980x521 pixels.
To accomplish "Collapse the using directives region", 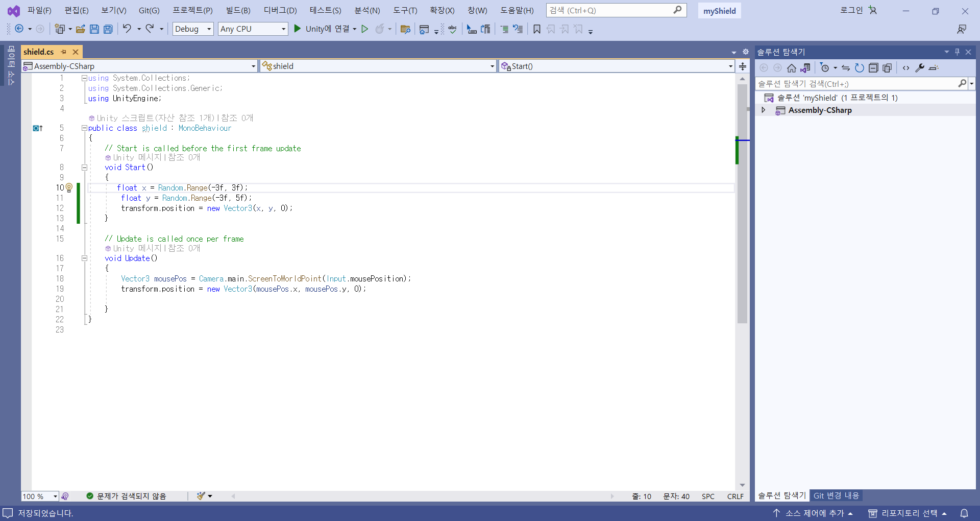I will (x=84, y=78).
